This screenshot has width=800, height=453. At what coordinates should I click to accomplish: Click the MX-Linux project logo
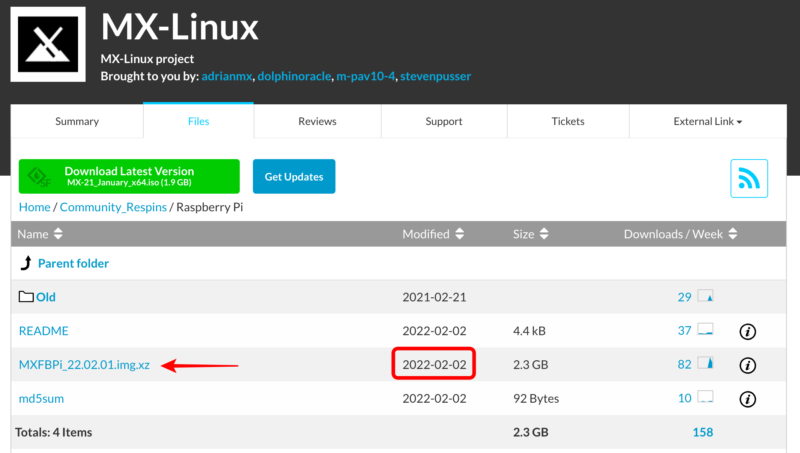pyautogui.click(x=48, y=44)
